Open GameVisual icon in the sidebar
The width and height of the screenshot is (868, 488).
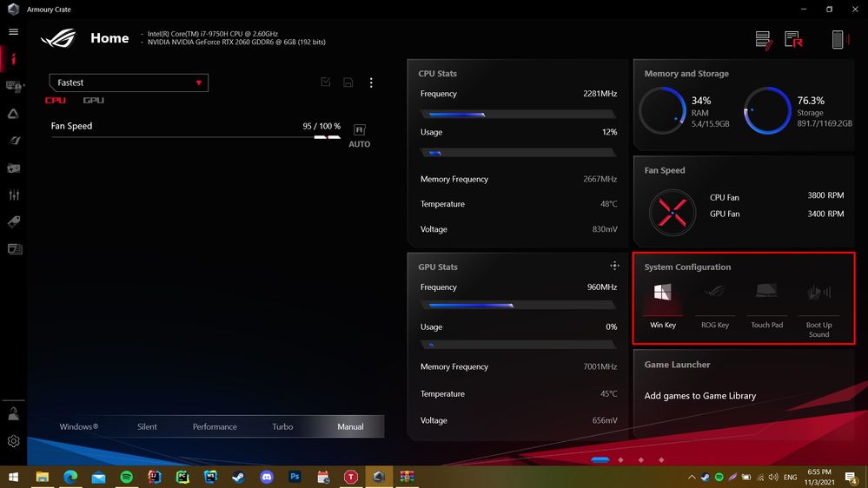tap(15, 141)
